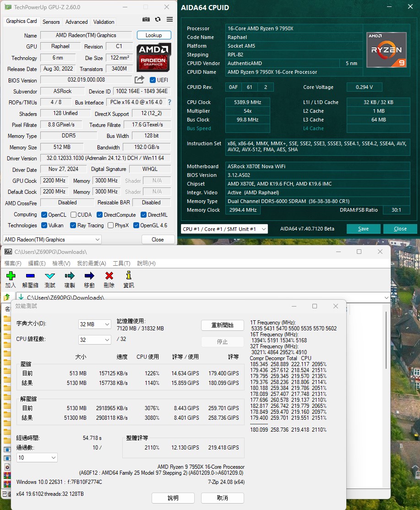420x510 pixels.
Task: Switch to GPU-Z Sensors tab
Action: point(51,22)
